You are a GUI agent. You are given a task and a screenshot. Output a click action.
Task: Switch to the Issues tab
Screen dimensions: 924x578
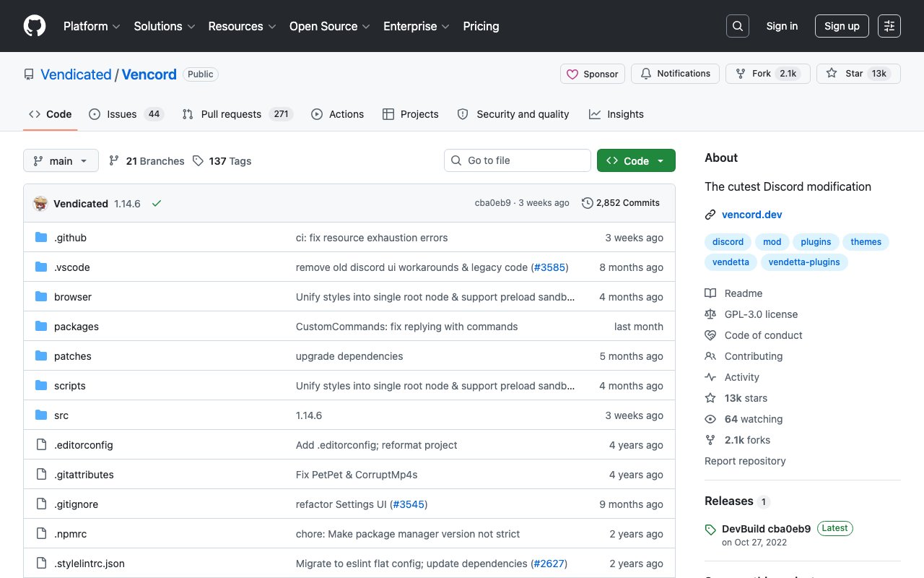tap(126, 114)
